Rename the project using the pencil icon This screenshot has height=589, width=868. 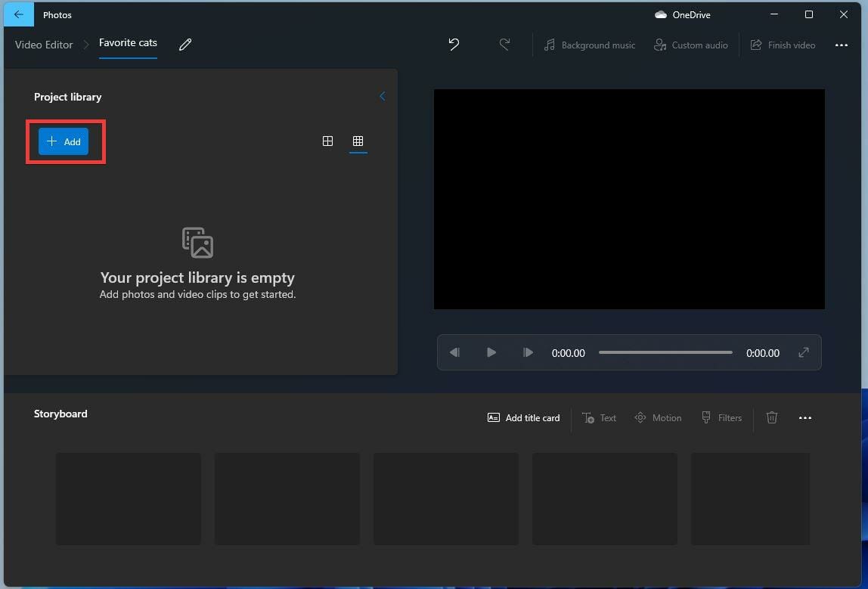pyautogui.click(x=184, y=45)
